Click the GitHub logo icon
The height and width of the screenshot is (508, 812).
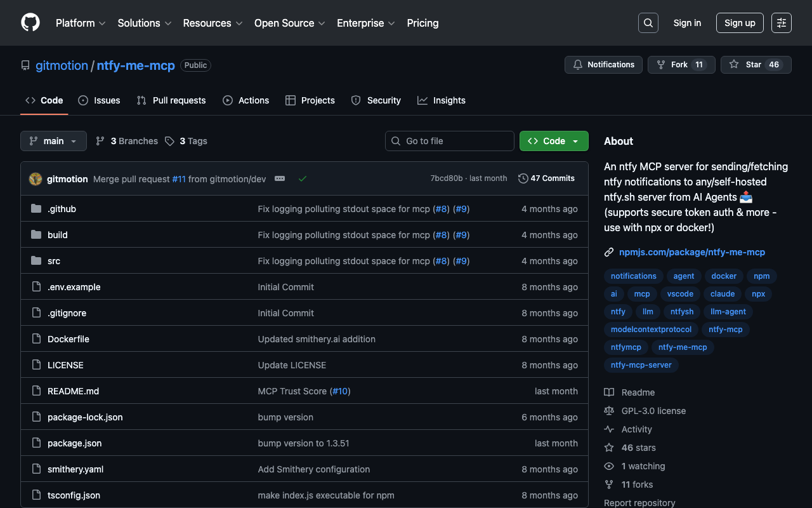pos(30,23)
